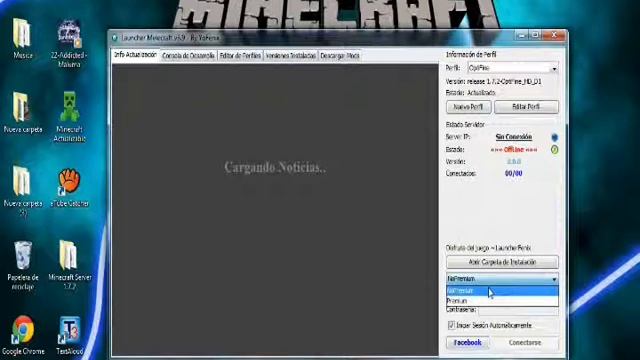
Task: Close the Launcher Minecraft window
Action: pyautogui.click(x=554, y=36)
